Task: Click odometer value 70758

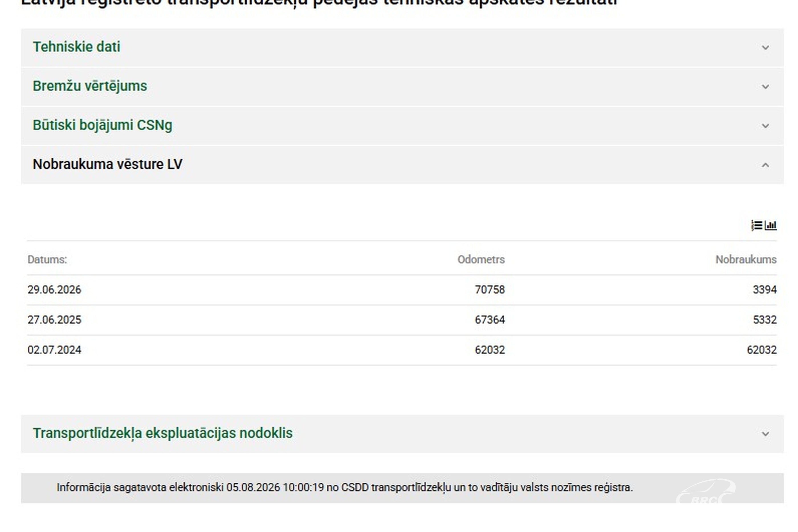Action: (x=490, y=290)
